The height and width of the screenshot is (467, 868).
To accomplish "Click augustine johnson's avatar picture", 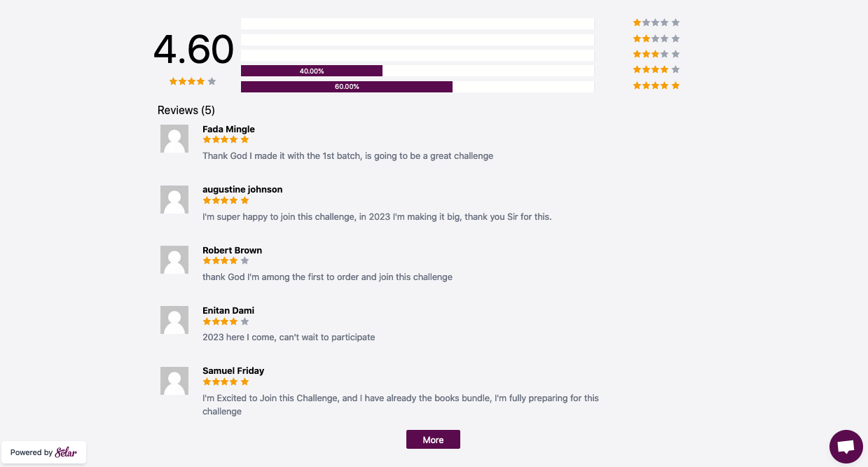I will pos(174,200).
